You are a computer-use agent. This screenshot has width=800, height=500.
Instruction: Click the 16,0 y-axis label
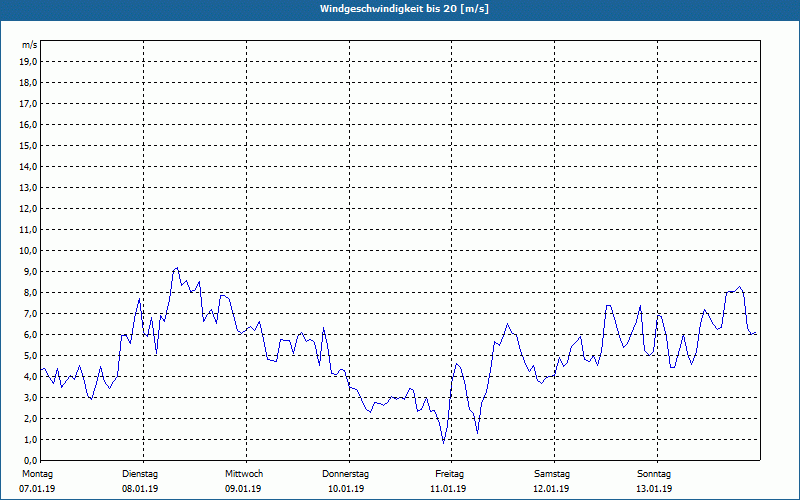(28, 124)
